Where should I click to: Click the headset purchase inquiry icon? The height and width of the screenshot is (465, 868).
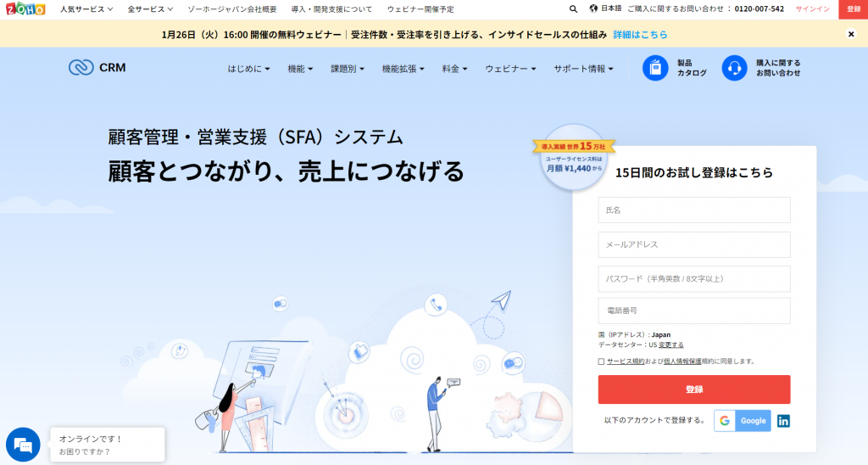tap(735, 68)
